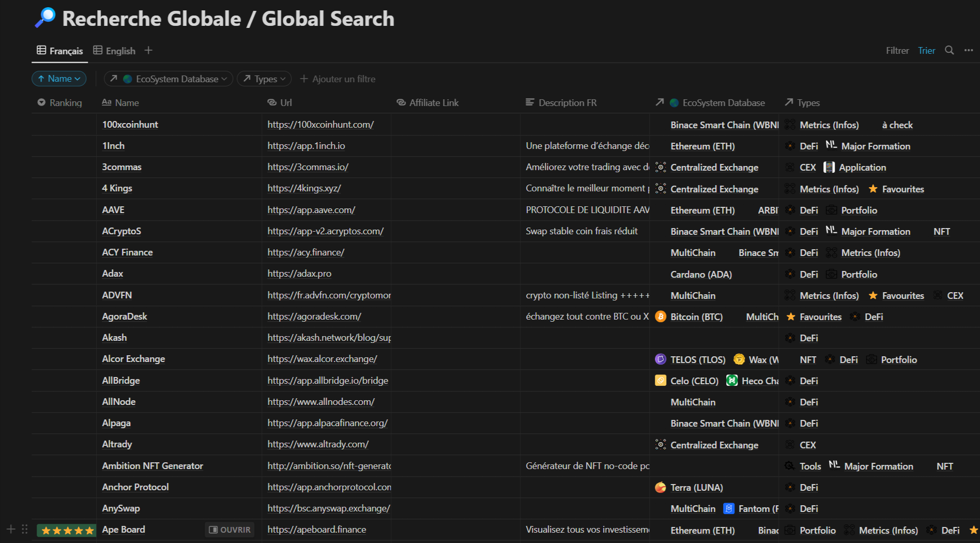980x543 pixels.
Task: Open the https://app.aave.com/ link
Action: click(311, 210)
